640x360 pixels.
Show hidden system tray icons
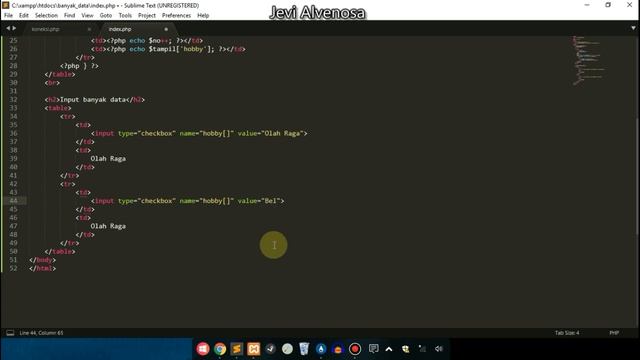coord(389,349)
